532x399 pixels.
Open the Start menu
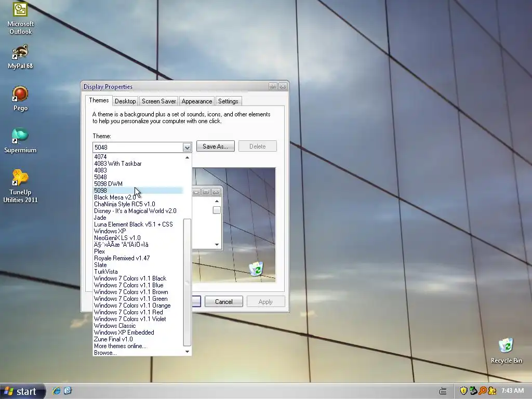pyautogui.click(x=22, y=391)
